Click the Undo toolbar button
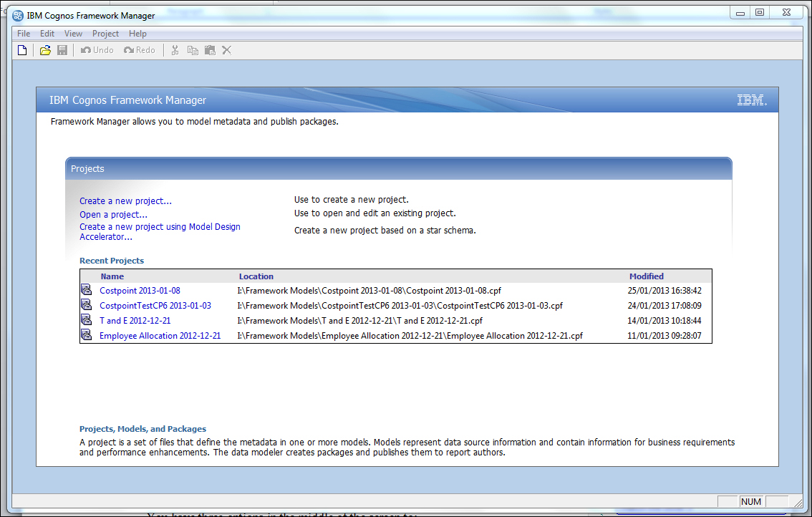The width and height of the screenshot is (812, 517). tap(97, 50)
